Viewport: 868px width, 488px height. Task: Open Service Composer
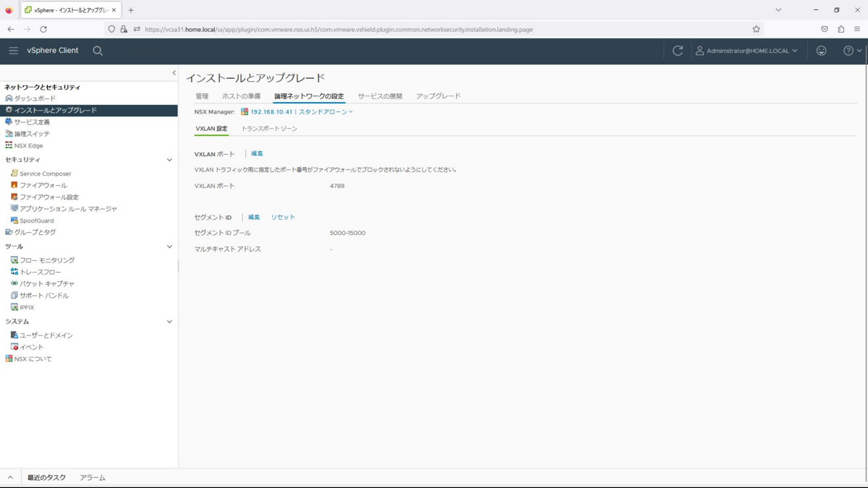[45, 174]
